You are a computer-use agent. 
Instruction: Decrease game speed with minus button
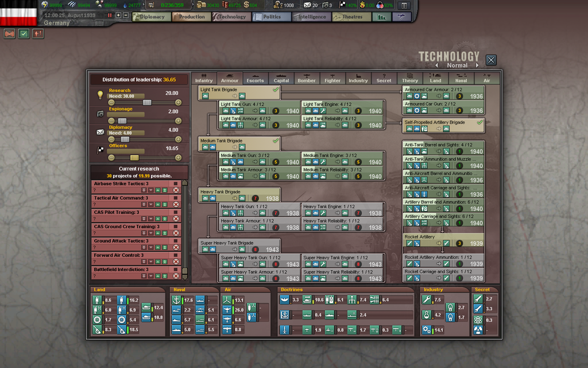point(126,16)
